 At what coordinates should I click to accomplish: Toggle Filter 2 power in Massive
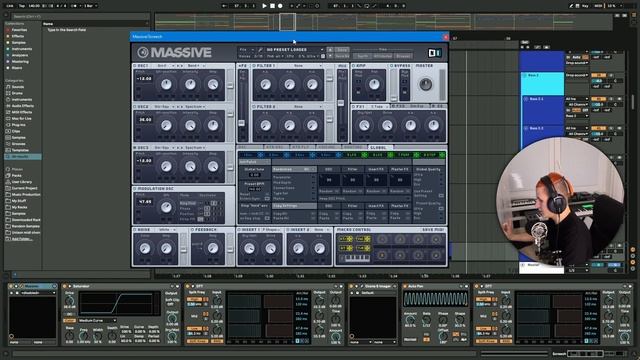254,107
